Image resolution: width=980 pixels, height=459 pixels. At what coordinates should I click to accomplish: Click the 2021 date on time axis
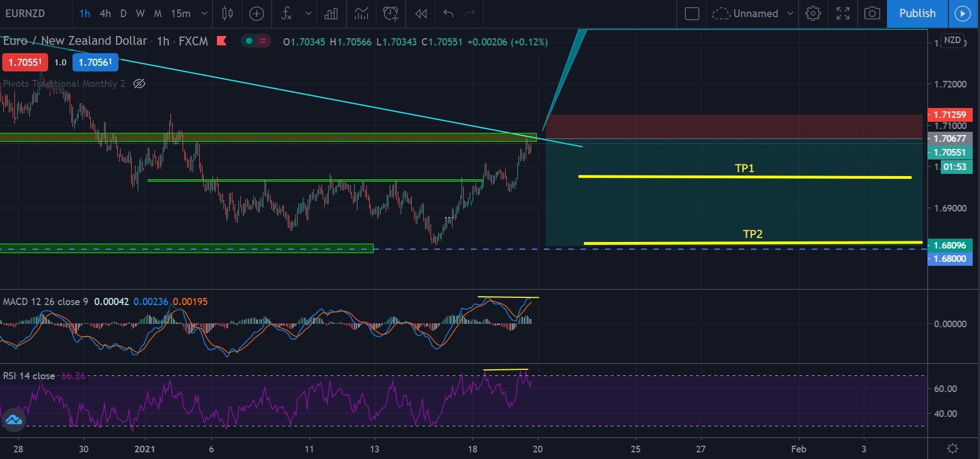145,449
